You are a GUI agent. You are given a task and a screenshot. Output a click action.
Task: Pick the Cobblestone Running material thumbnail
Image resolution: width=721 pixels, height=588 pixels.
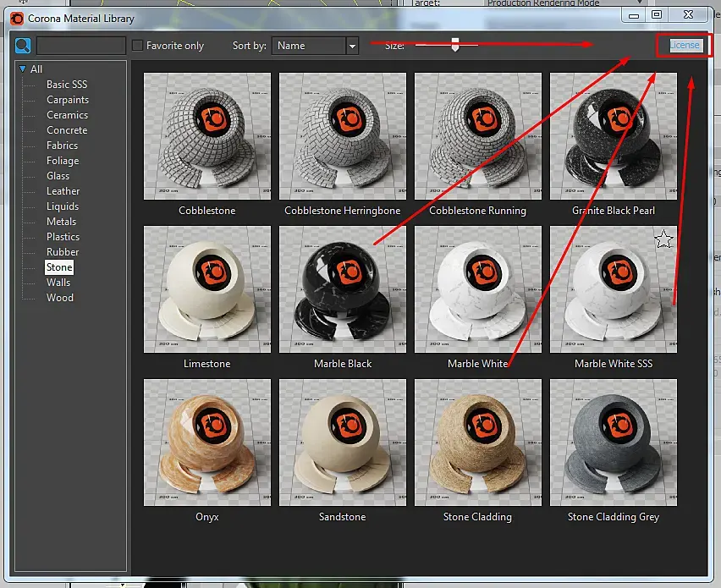pos(478,136)
